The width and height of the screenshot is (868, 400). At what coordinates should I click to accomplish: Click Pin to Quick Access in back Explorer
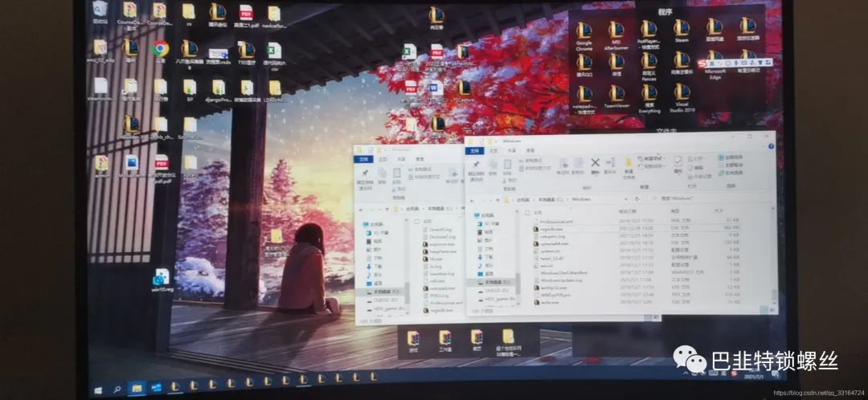tap(366, 178)
